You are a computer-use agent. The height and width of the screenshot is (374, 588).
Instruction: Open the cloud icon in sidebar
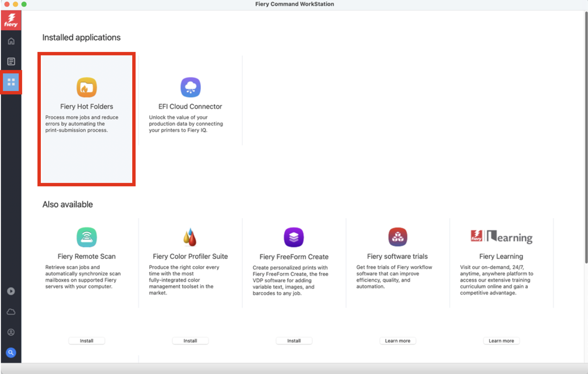[11, 312]
